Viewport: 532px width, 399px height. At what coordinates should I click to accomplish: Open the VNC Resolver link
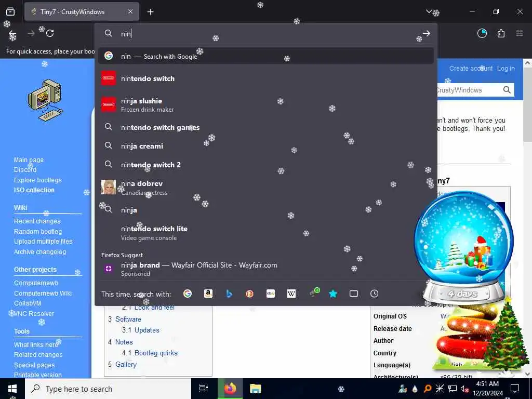point(34,314)
